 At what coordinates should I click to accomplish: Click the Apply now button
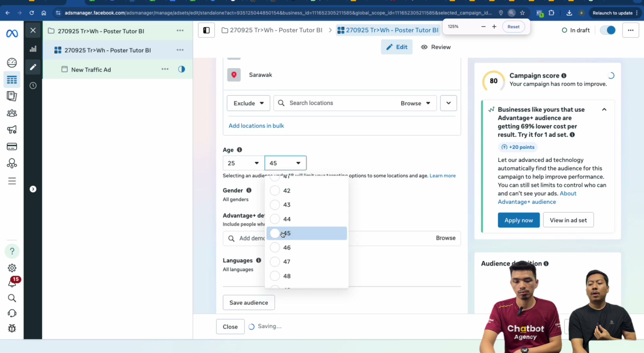[519, 220]
